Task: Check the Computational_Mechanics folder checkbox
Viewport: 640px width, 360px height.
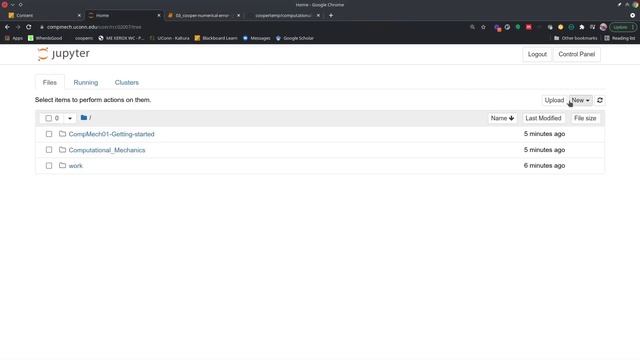Action: point(49,150)
